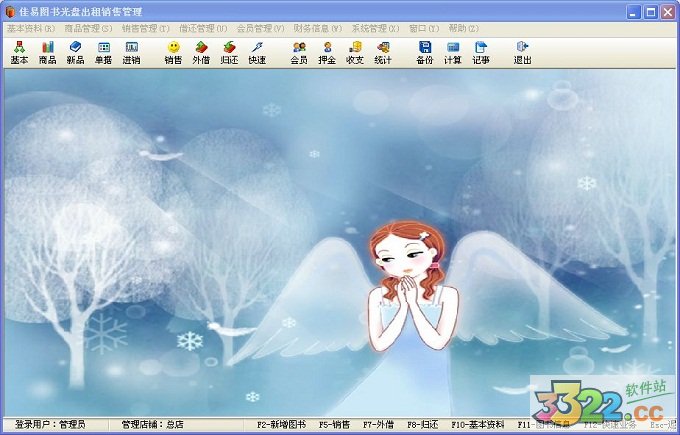The image size is (680, 435).
Task: Open the 进销 toolbar icon
Action: (131, 52)
